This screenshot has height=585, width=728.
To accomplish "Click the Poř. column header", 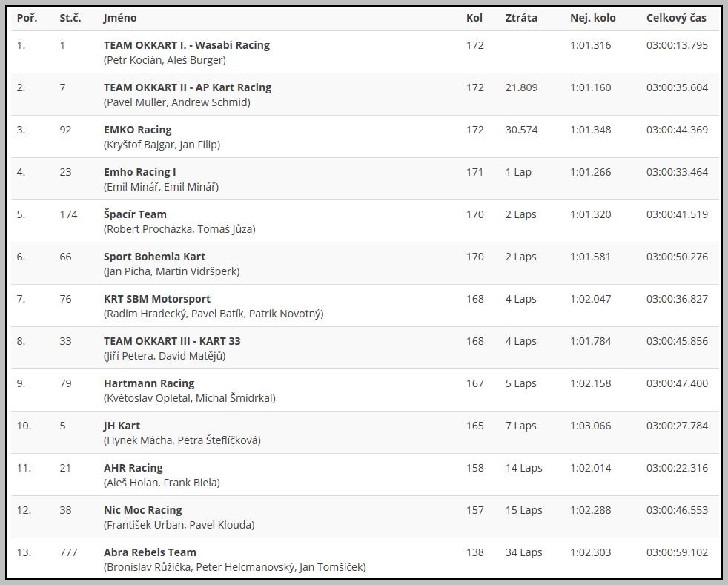I will 27,18.
